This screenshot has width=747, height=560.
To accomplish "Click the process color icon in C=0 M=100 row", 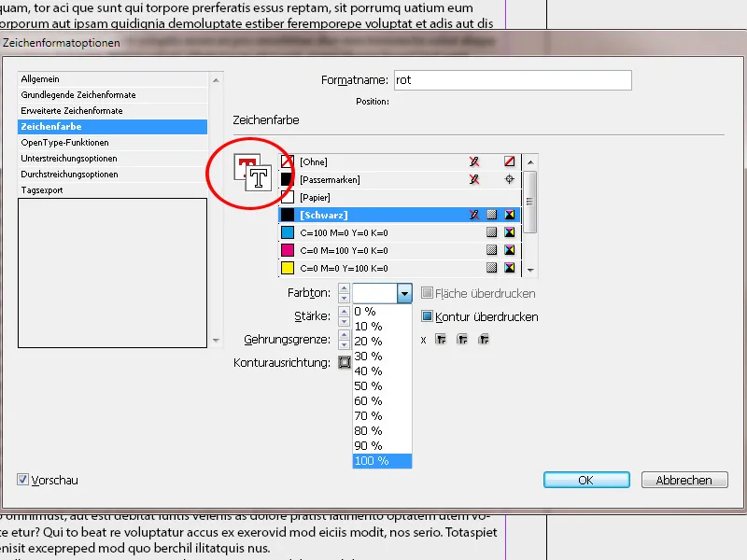I will pos(492,250).
